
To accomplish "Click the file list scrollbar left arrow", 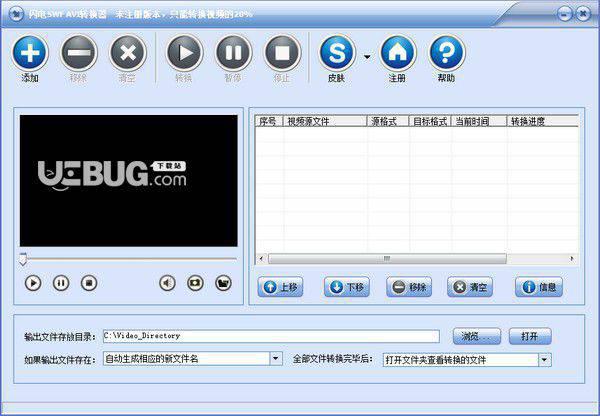I will 261,259.
